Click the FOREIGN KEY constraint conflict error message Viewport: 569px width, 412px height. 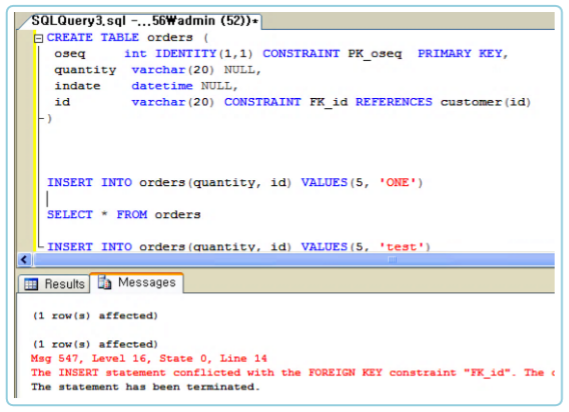pos(293,373)
